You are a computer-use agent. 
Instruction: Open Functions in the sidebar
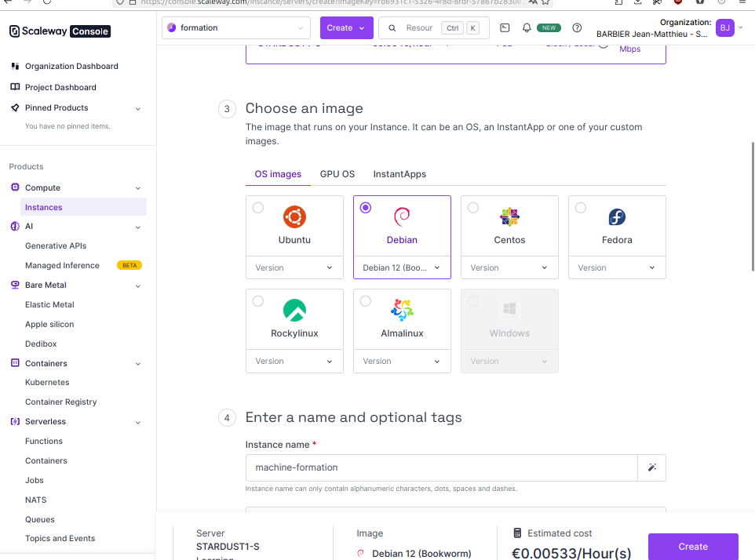coord(44,441)
